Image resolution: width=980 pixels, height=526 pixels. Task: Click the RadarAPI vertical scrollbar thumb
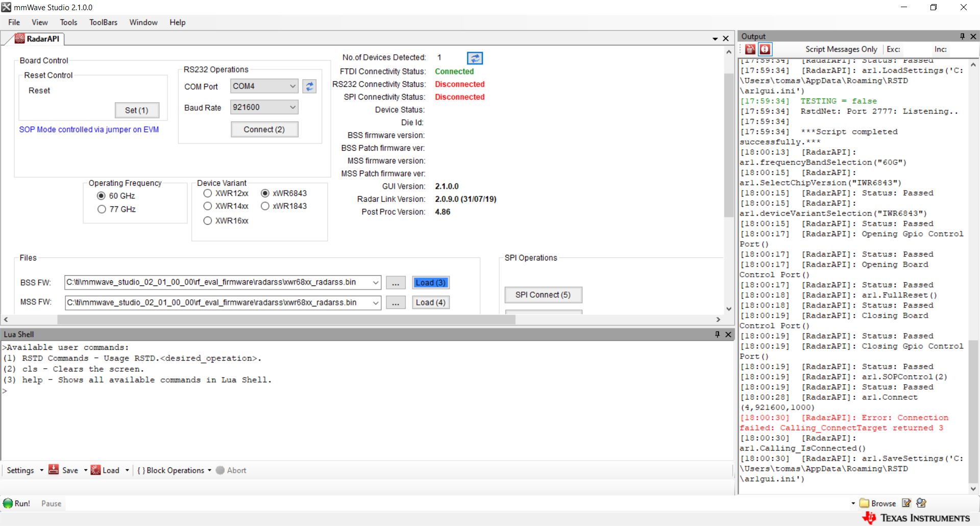coord(729,146)
